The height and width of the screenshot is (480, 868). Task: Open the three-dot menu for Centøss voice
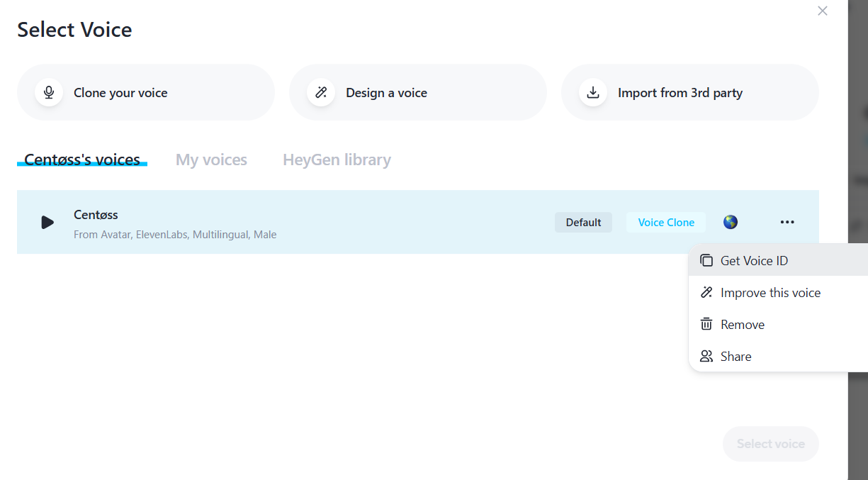(787, 222)
